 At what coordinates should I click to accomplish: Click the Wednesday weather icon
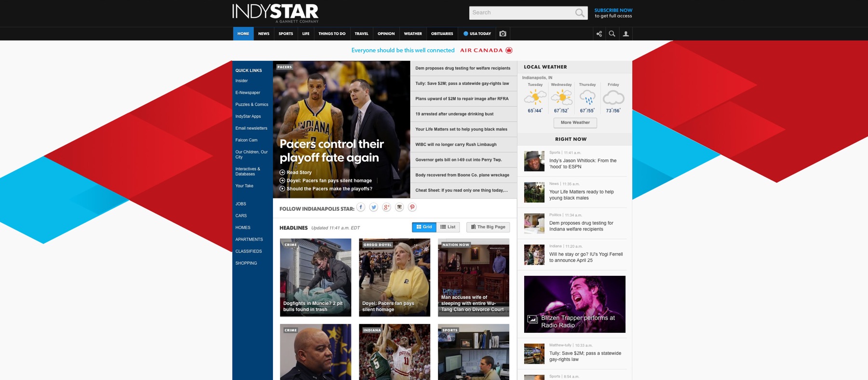click(561, 97)
